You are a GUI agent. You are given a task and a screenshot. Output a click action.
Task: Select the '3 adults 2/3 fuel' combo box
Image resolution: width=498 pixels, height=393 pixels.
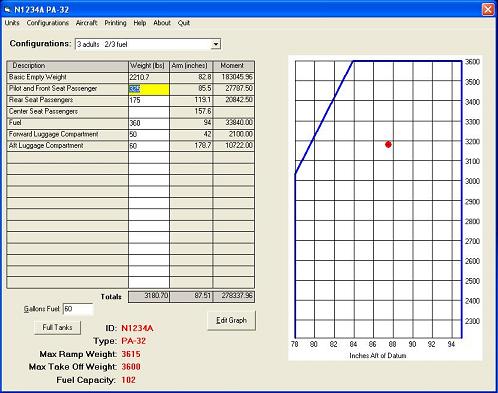tap(148, 44)
